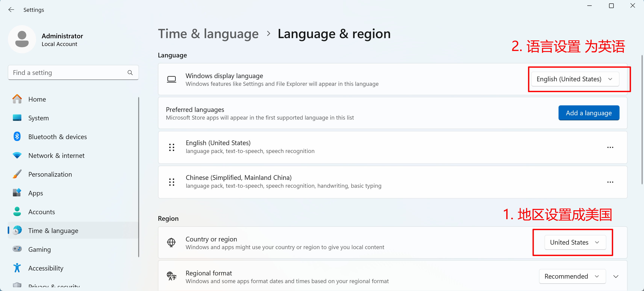Select Time & language in sidebar
Image resolution: width=644 pixels, height=291 pixels.
[73, 230]
